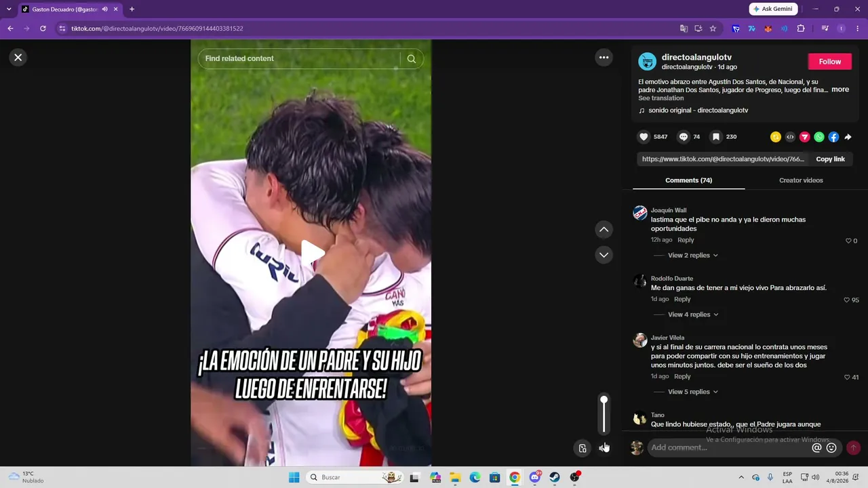Open Chrome media controls icon
The width and height of the screenshot is (868, 488).
[825, 28]
